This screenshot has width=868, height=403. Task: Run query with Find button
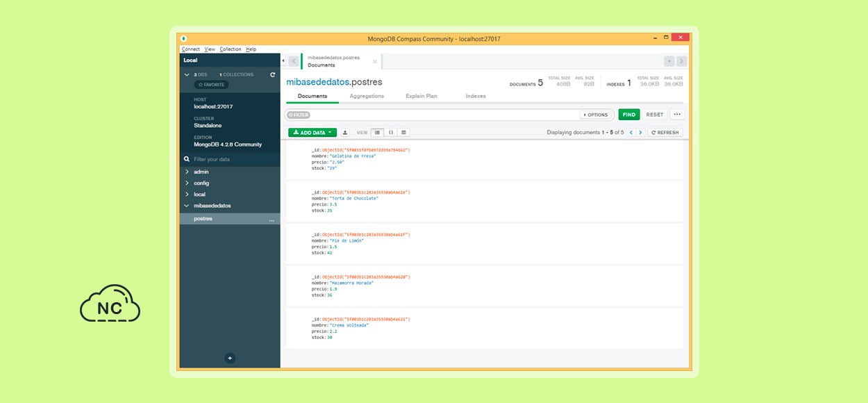click(629, 115)
